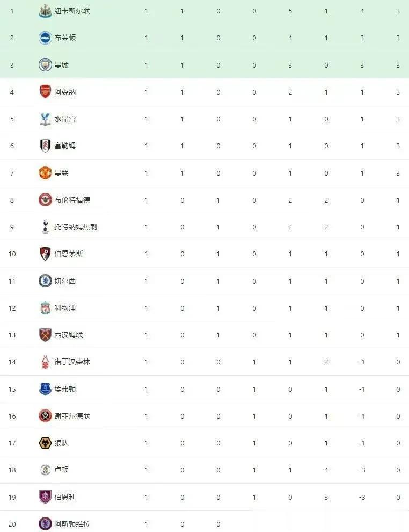Click the 阿斯顿维拉 team name

pos(72,524)
